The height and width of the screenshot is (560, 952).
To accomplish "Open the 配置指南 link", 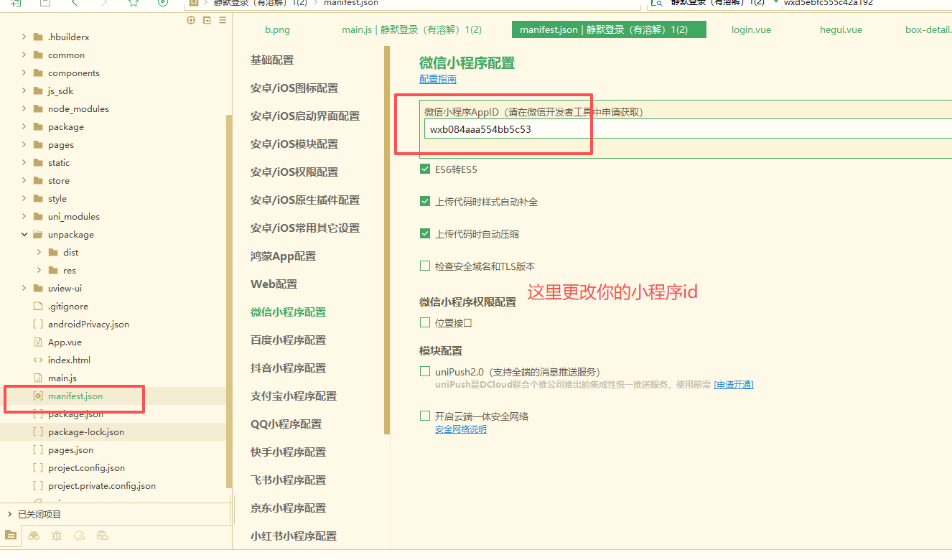I will coord(438,79).
